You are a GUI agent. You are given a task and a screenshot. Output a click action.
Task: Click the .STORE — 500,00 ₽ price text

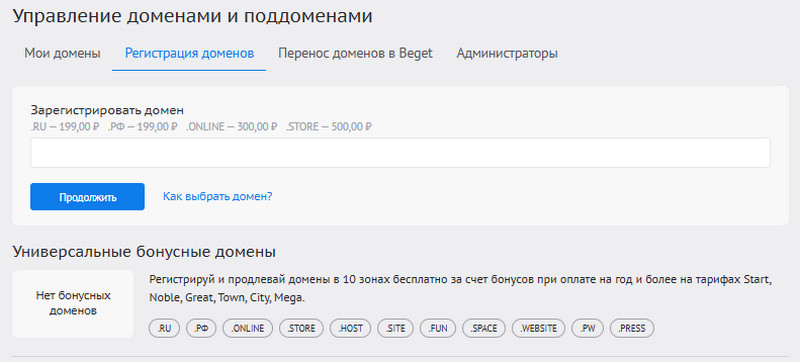[x=329, y=126]
